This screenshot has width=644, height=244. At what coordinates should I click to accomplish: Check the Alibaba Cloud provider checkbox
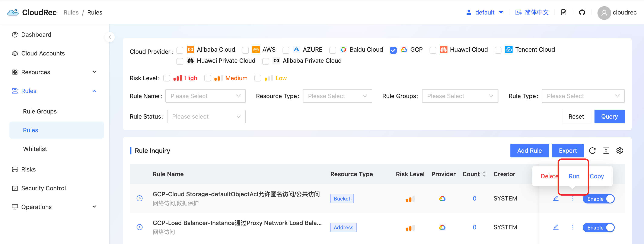pyautogui.click(x=180, y=50)
